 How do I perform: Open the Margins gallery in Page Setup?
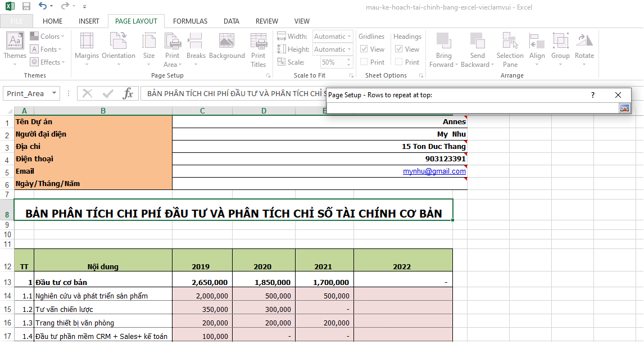coord(86,49)
